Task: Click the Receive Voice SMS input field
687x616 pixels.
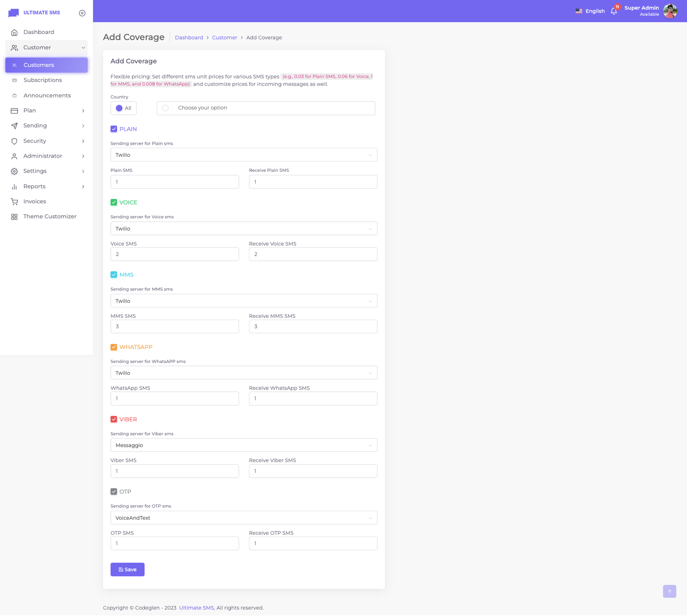Action: pyautogui.click(x=313, y=254)
